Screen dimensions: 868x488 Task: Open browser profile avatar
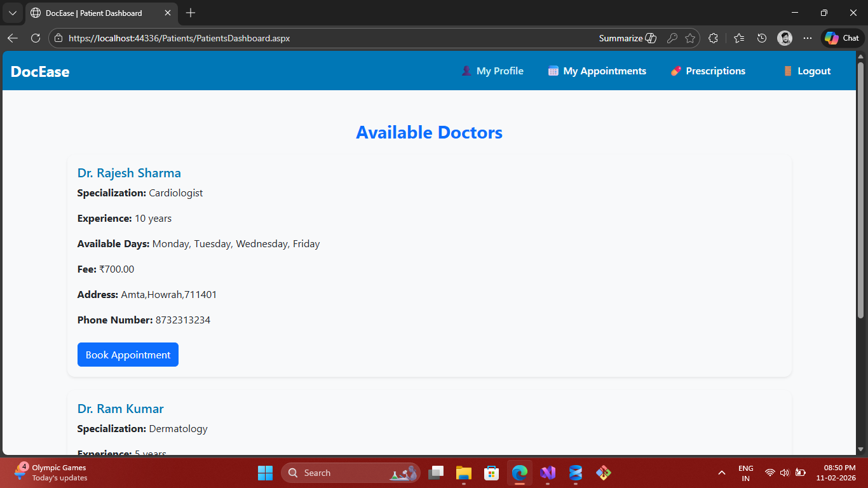pos(785,38)
